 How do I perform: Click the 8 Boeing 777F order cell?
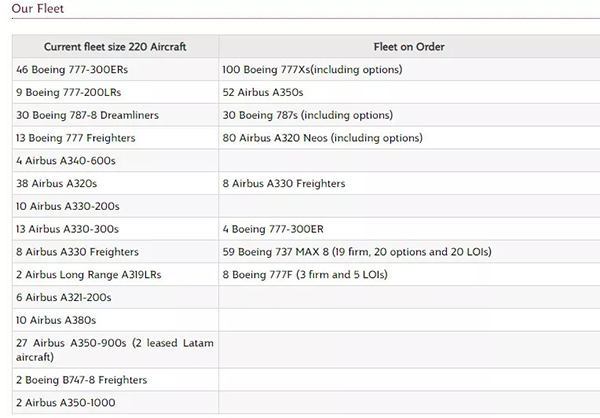pyautogui.click(x=305, y=274)
